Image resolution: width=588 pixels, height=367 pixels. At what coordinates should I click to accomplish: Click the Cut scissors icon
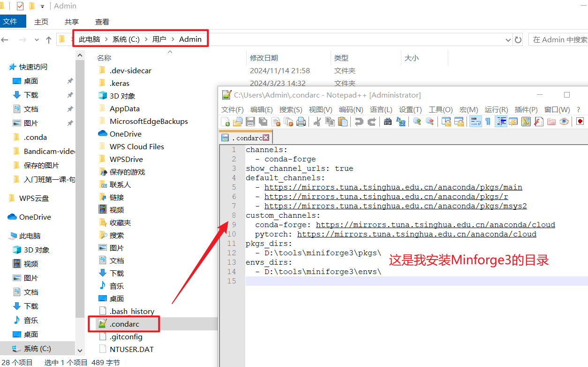pos(317,122)
